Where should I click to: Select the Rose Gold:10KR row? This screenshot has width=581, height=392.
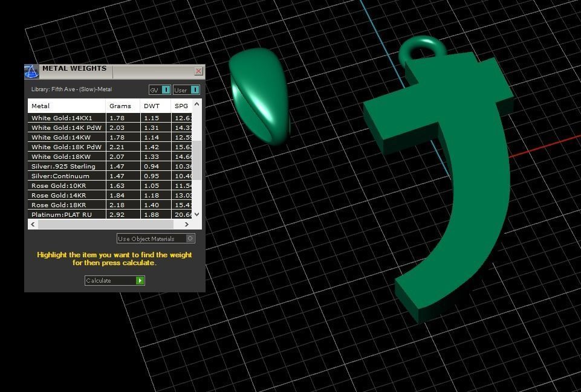(x=110, y=185)
